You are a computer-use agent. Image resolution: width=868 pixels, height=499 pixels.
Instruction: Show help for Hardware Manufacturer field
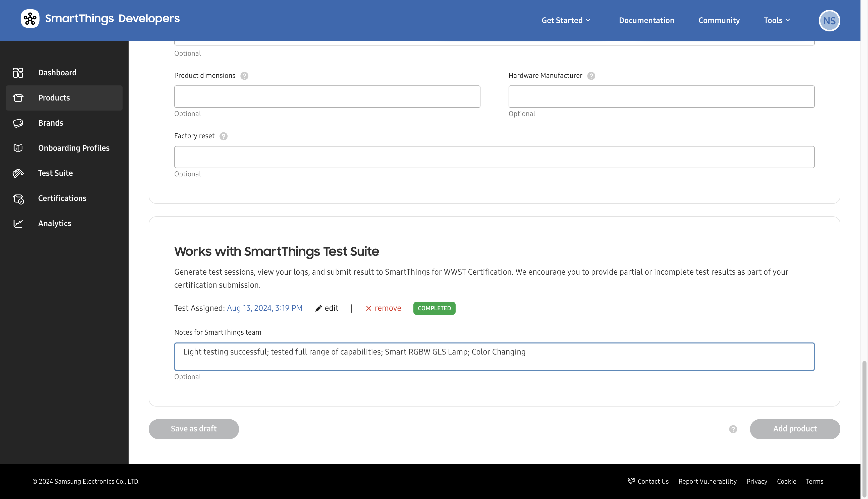pos(591,76)
